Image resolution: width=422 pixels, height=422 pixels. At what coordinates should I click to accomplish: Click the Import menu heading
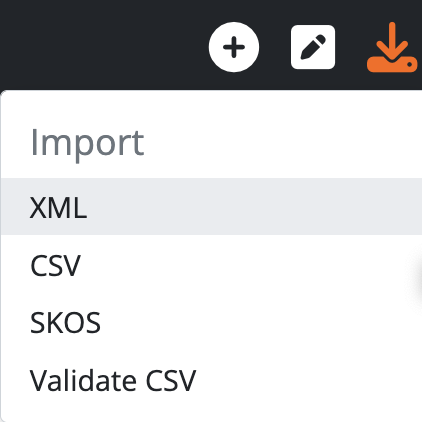tap(87, 143)
